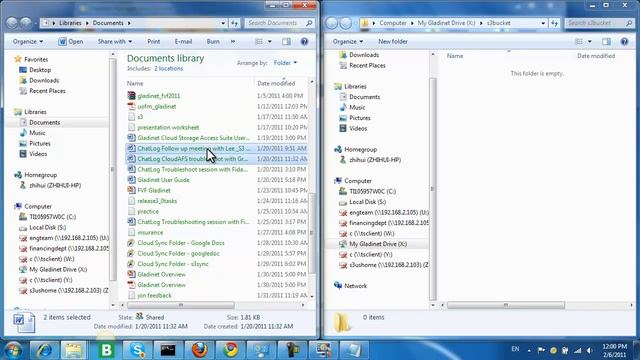Click New folder in s3bucket window
The width and height of the screenshot is (640, 360).
393,42
